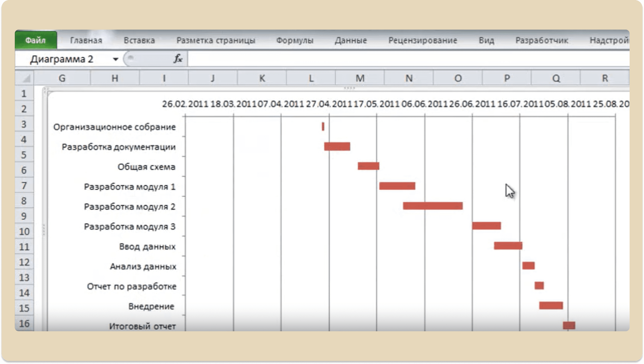The image size is (644, 364).
Task: Open the Файл tab
Action: point(35,40)
